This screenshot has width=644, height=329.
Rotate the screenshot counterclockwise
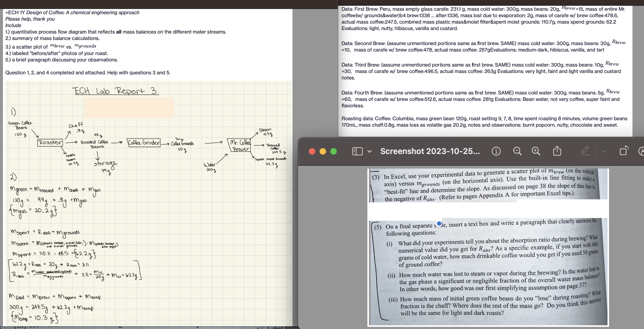[624, 151]
